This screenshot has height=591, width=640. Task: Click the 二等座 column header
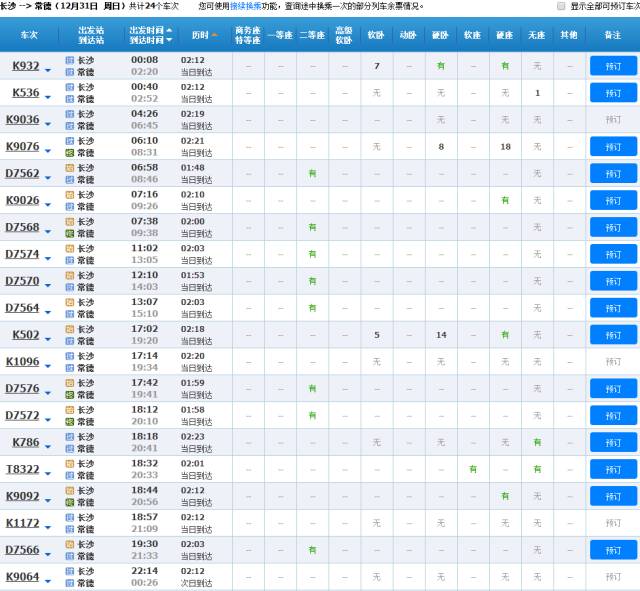point(312,35)
